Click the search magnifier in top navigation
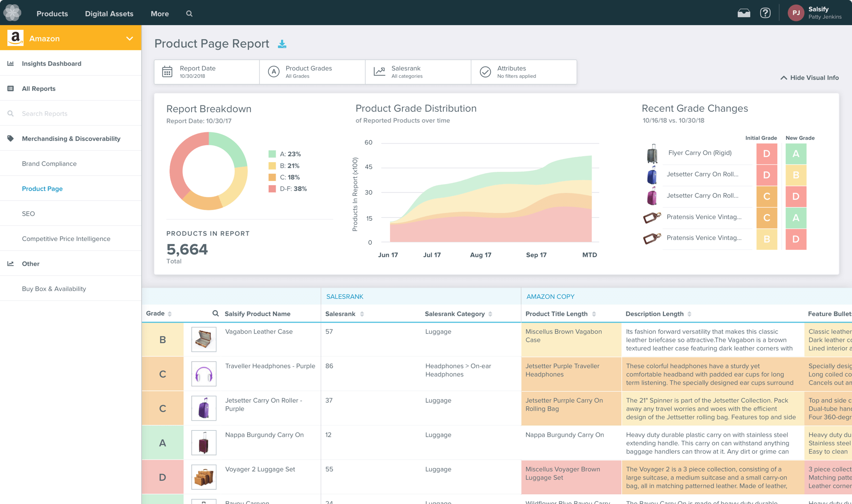This screenshot has width=852, height=504. click(189, 14)
